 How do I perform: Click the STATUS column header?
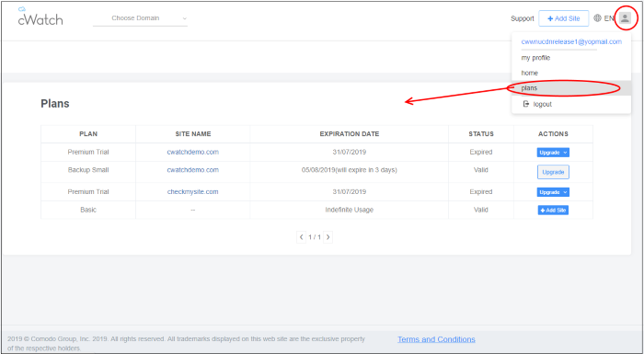pos(481,134)
